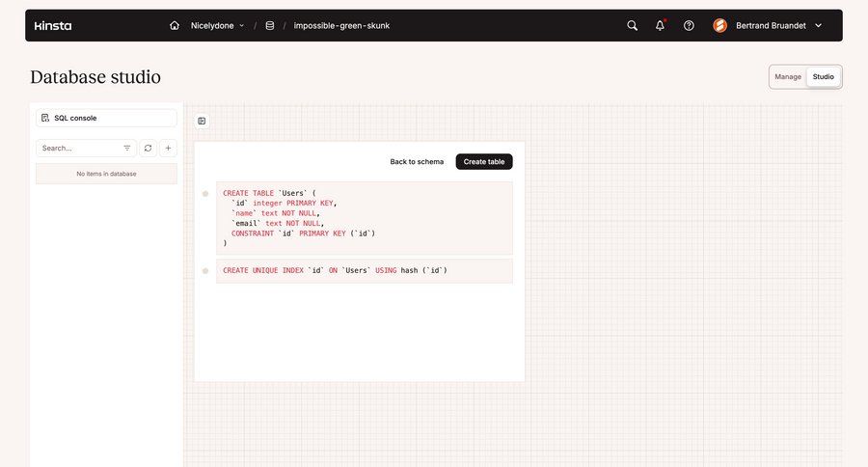Click the filter icon in search box
The image size is (868, 467).
(127, 149)
